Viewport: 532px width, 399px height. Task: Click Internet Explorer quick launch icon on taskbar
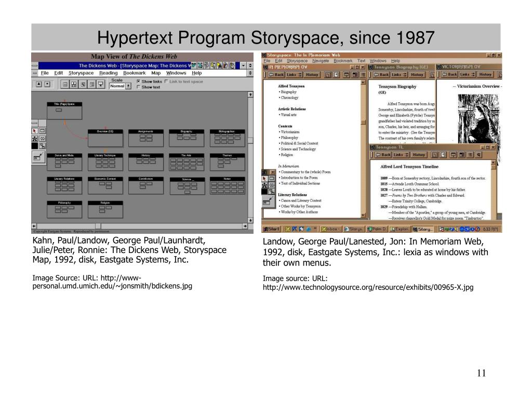pos(309,229)
